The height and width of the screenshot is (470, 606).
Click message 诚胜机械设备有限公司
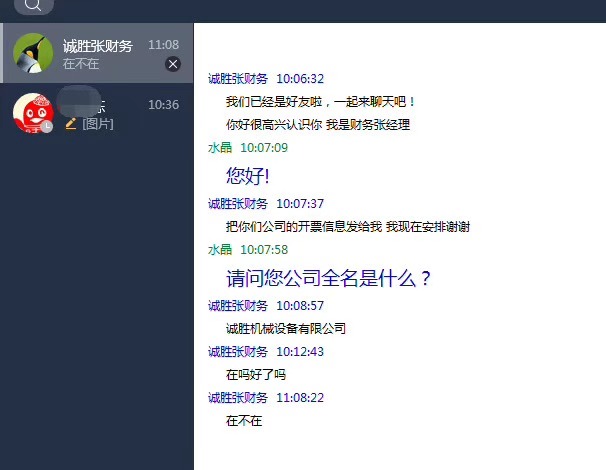(286, 329)
